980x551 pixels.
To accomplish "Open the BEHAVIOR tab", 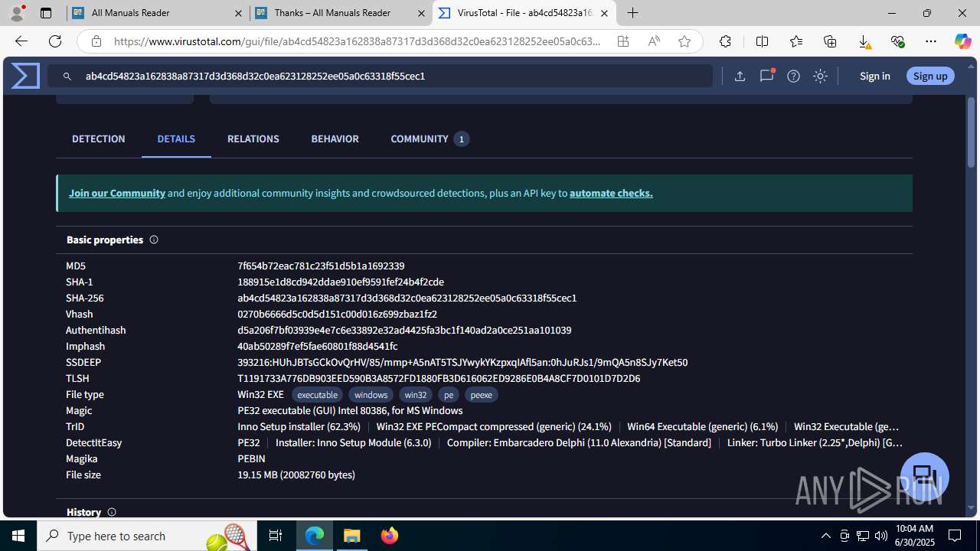I will (x=335, y=139).
